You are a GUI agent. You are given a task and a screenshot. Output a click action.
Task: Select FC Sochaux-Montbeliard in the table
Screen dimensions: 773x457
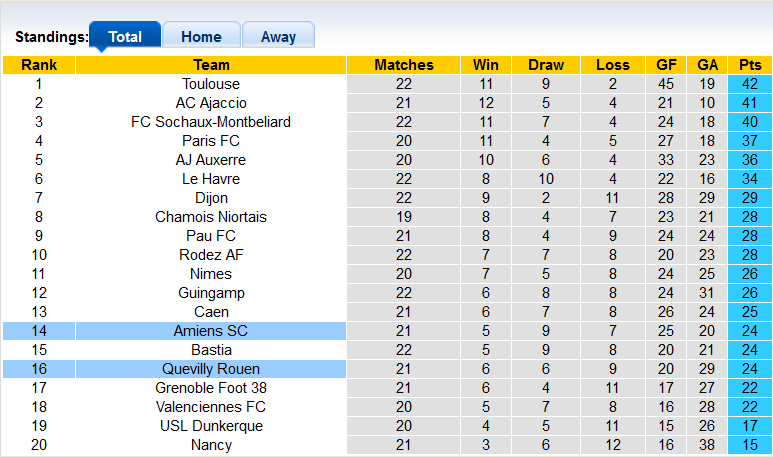211,122
